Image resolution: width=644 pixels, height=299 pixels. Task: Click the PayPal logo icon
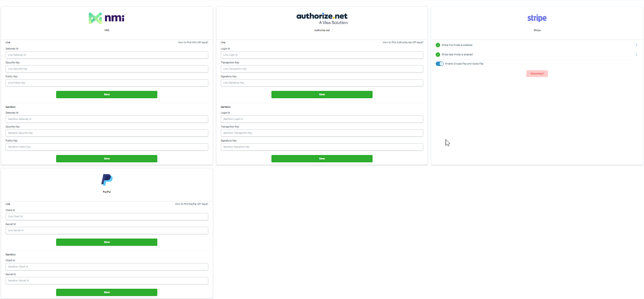[x=107, y=180]
